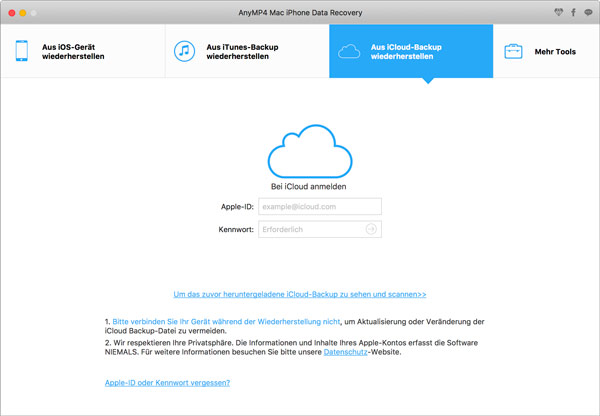Screen dimensions: 600x416
Task: Click the small cloud icon in active tab
Action: (x=349, y=52)
